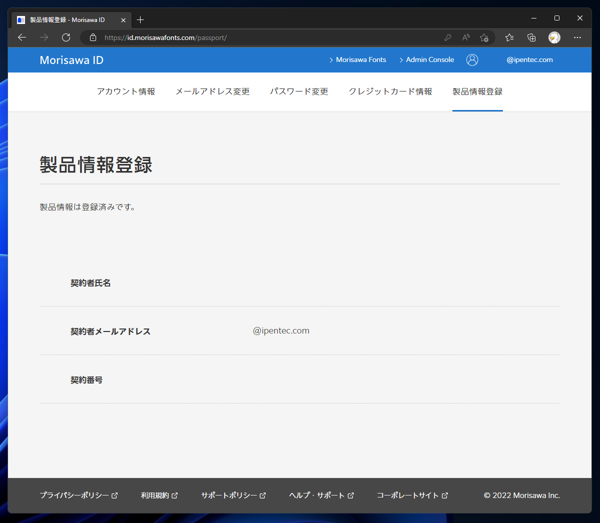Click the 製品情報登録 page heading
Viewport: 600px width, 523px height.
point(96,165)
